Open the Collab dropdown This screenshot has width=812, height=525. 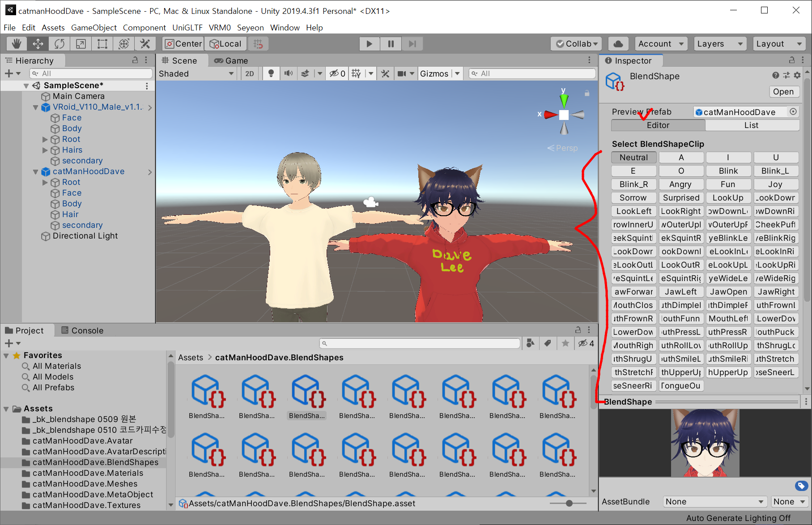click(576, 44)
